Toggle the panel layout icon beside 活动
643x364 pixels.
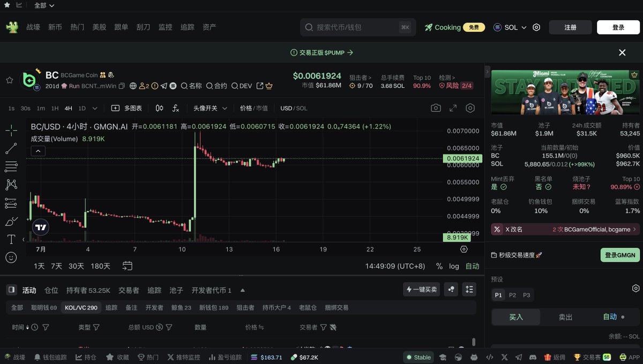click(11, 290)
